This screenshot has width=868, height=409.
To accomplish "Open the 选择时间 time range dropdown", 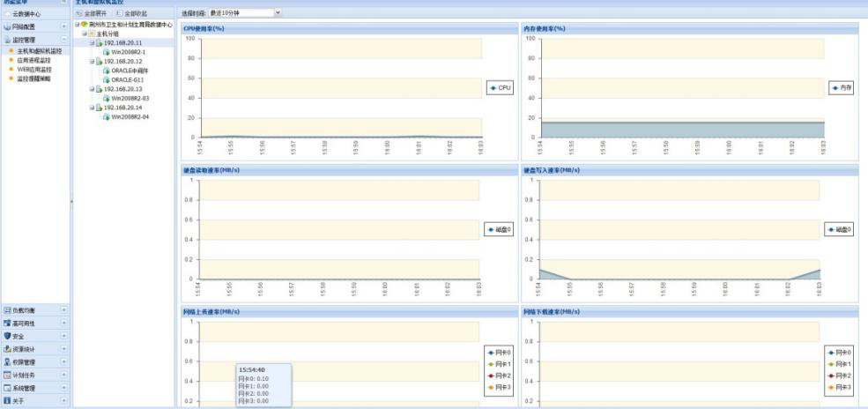I will pyautogui.click(x=278, y=13).
